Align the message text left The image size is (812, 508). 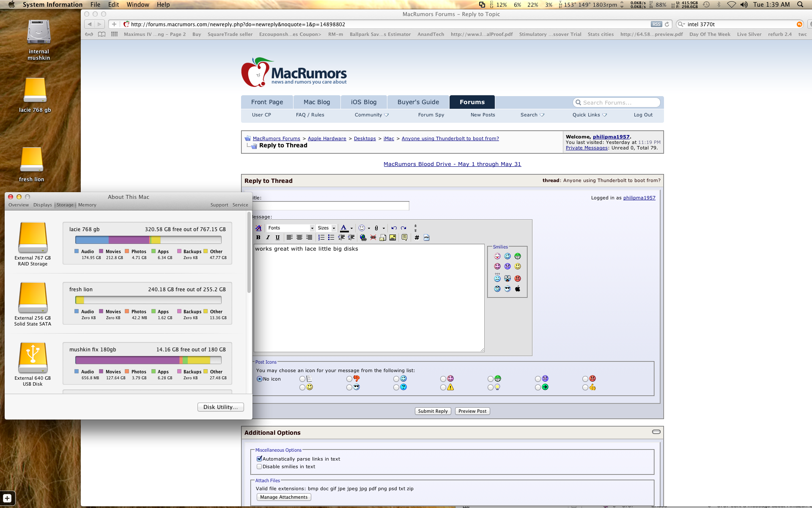[290, 237]
